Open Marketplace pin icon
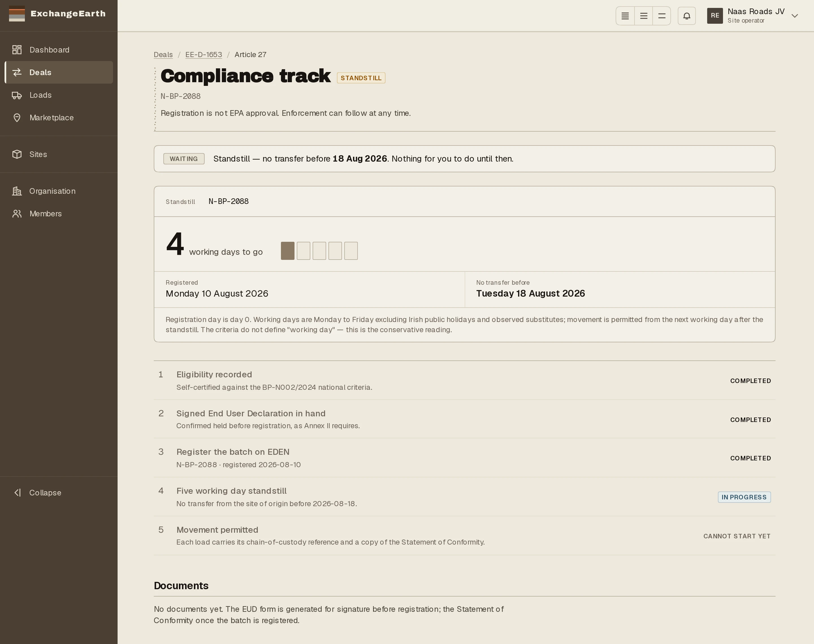 coord(17,118)
